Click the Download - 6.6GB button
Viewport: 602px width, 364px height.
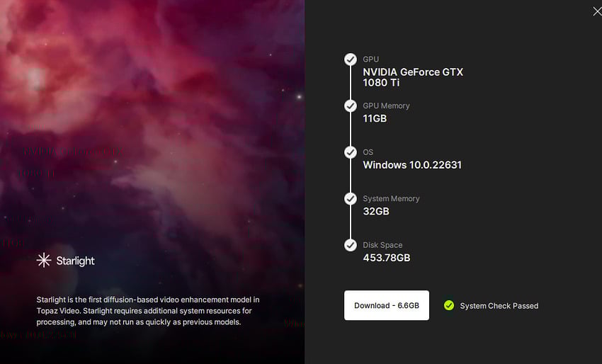386,305
